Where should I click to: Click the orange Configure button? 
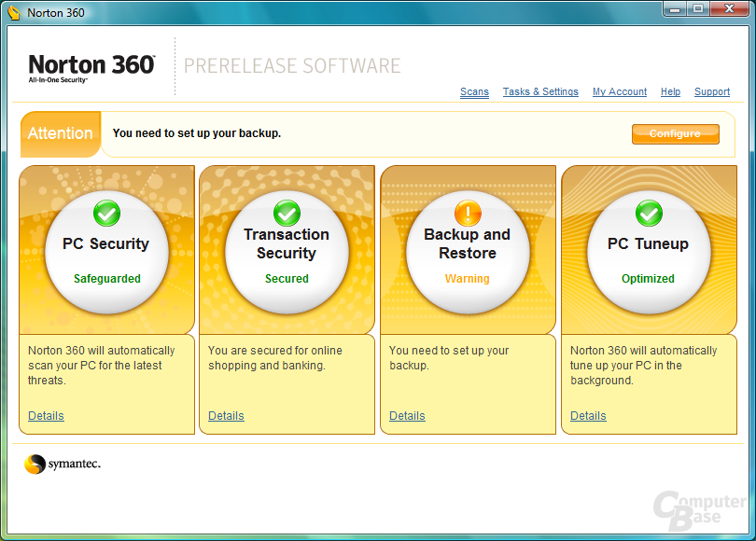tap(676, 134)
